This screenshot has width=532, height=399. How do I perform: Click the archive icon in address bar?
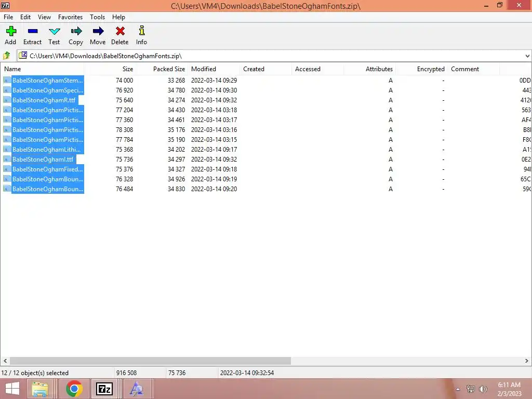pos(23,55)
